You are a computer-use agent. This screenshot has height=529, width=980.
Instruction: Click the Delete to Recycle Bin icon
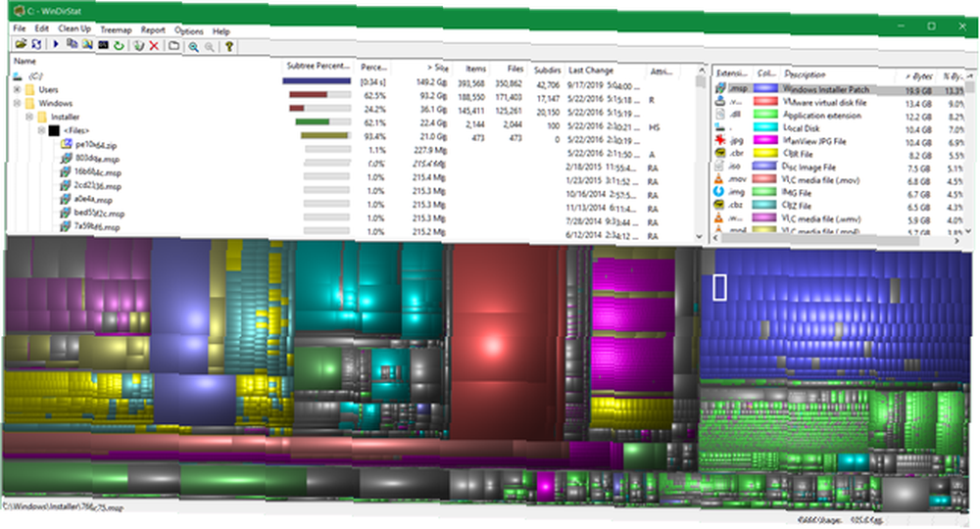tap(139, 46)
